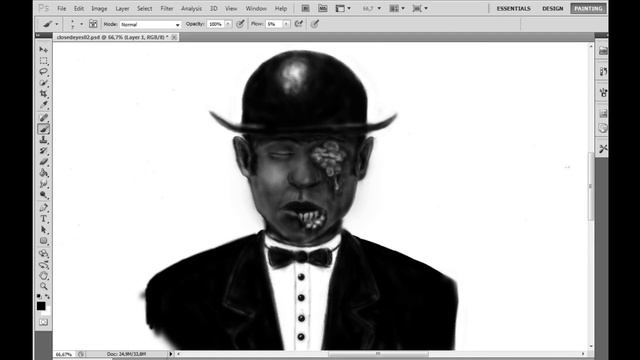Select the Hand/Rotate View tool
The image size is (640, 360).
click(x=44, y=276)
